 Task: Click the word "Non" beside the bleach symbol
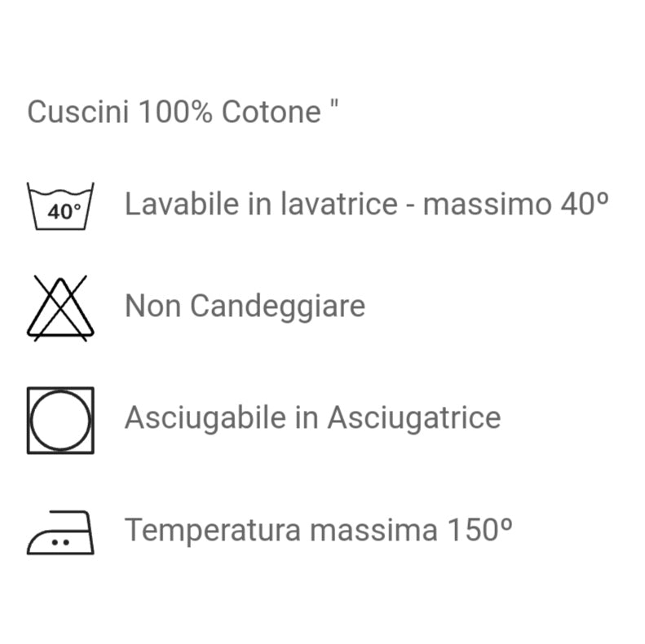152,307
